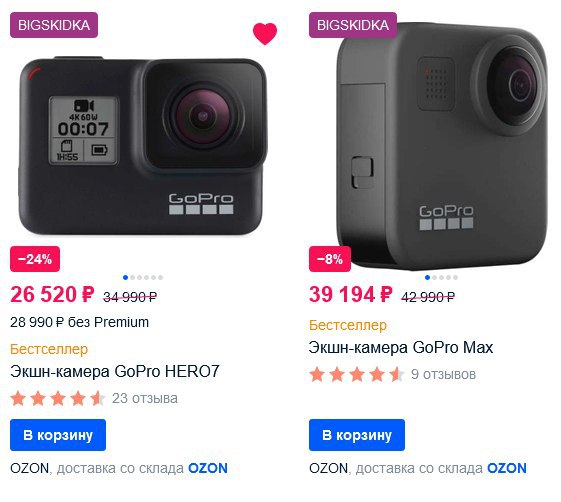Viewport: 561px width, 502px height.
Task: Add GoPro Max to cart with В корзину
Action: (x=357, y=435)
